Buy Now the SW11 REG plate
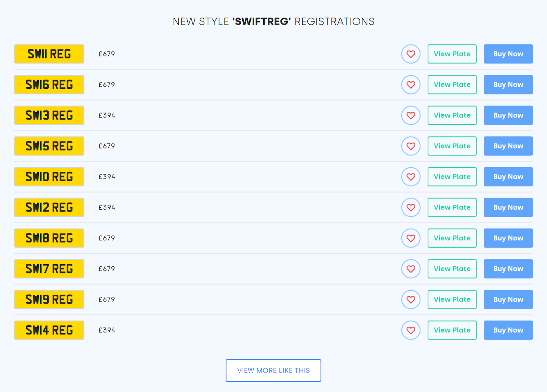Viewport: 547px width, 392px height. tap(508, 54)
